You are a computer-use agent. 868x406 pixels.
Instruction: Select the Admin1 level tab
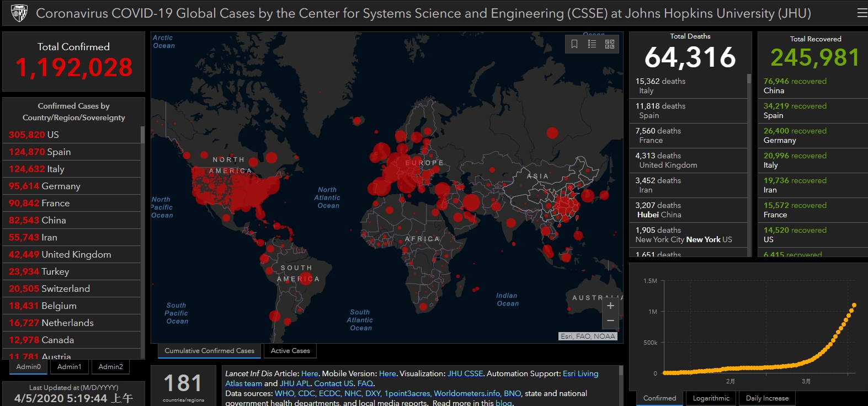[70, 367]
